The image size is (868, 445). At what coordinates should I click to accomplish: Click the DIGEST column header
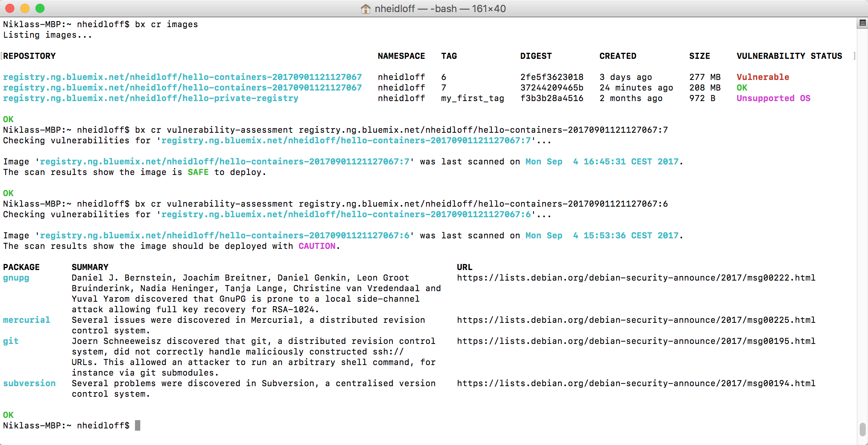point(536,56)
